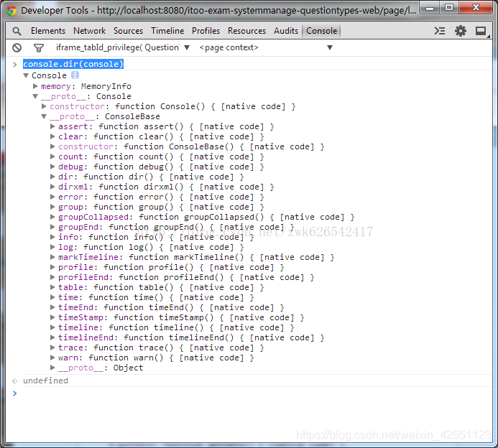Expand the info function entry
The width and height of the screenshot is (498, 448).
pyautogui.click(x=52, y=237)
